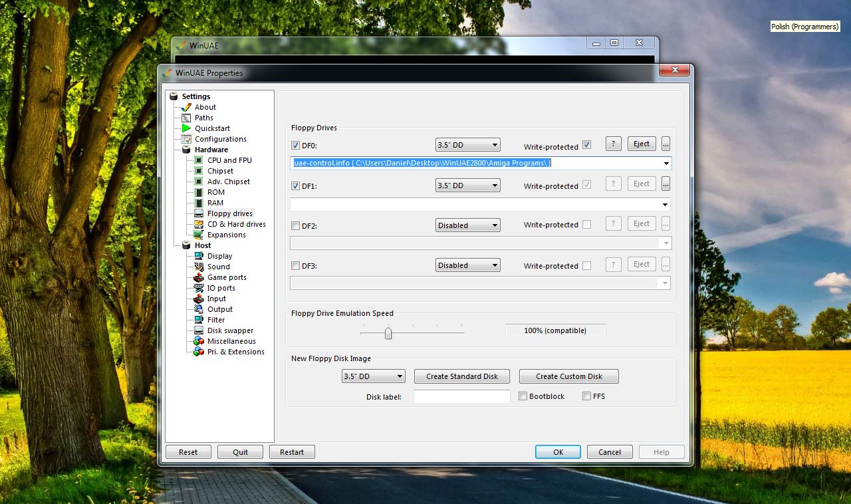The image size is (851, 504).
Task: Click the CD & Hard drives icon
Action: pyautogui.click(x=199, y=224)
